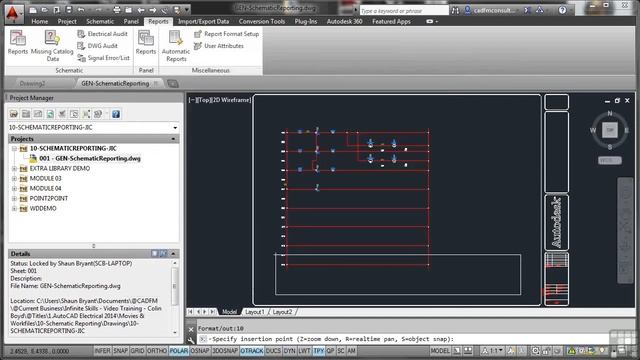Toggle ORTHO mode in status bar
The image size is (640, 360).
(157, 351)
